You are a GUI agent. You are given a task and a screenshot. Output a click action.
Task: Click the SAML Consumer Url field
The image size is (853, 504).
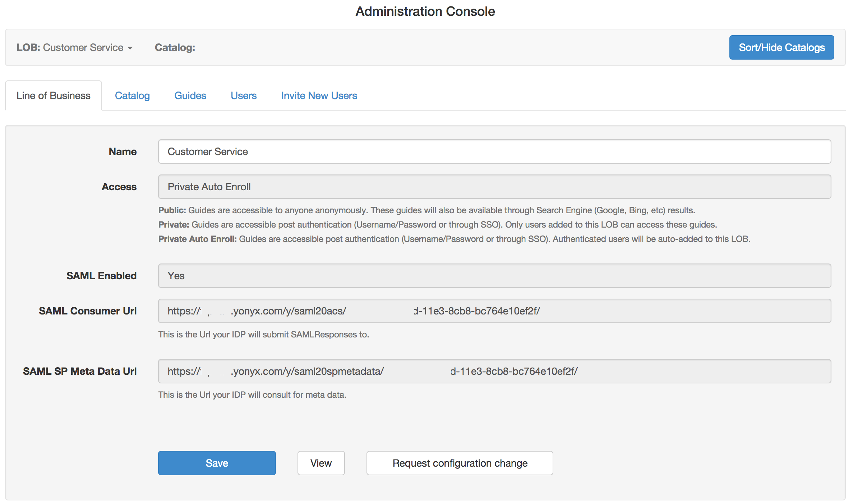494,311
